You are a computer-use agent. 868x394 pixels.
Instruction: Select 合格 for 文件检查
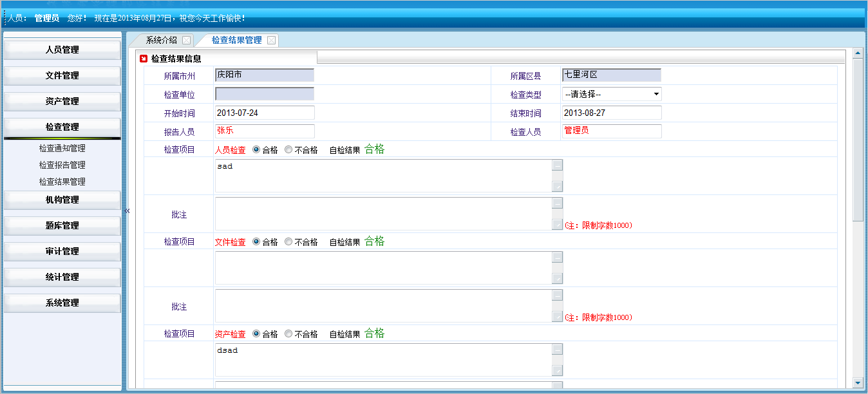point(256,242)
